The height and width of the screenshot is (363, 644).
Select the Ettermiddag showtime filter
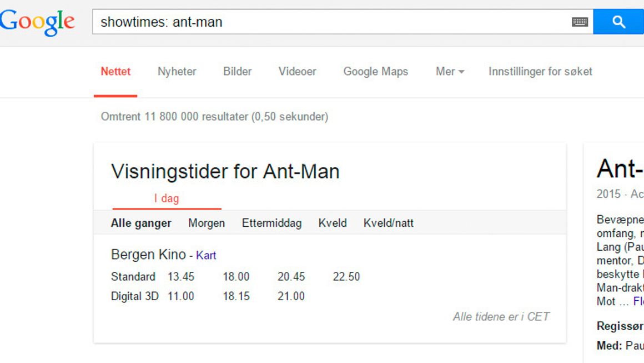click(271, 222)
